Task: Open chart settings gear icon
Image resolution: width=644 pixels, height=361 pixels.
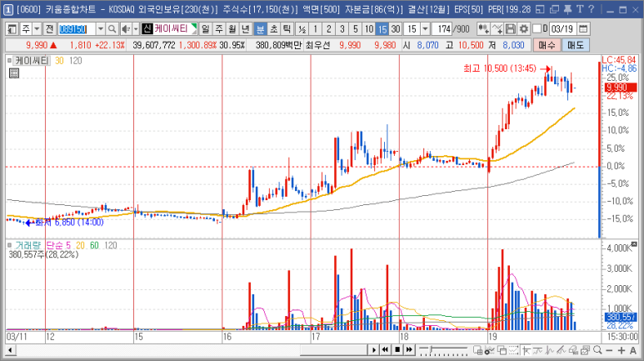Action: click(x=524, y=29)
